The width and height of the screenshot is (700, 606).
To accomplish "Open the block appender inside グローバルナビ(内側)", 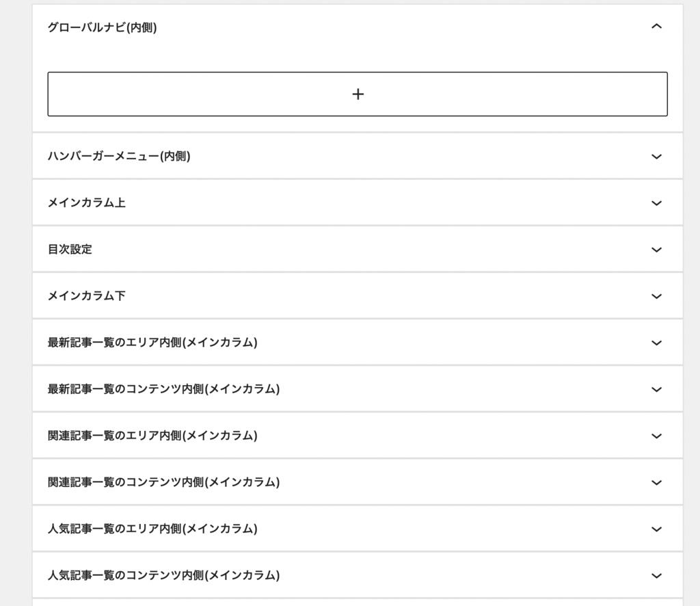I will click(358, 94).
